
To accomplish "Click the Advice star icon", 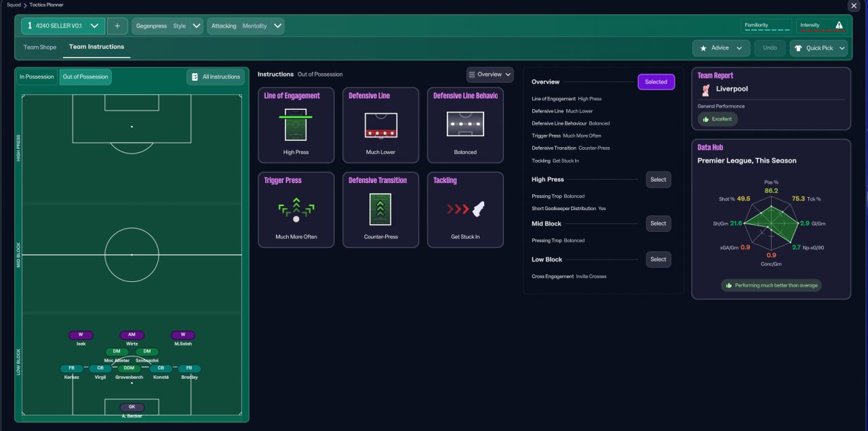I will (x=703, y=48).
